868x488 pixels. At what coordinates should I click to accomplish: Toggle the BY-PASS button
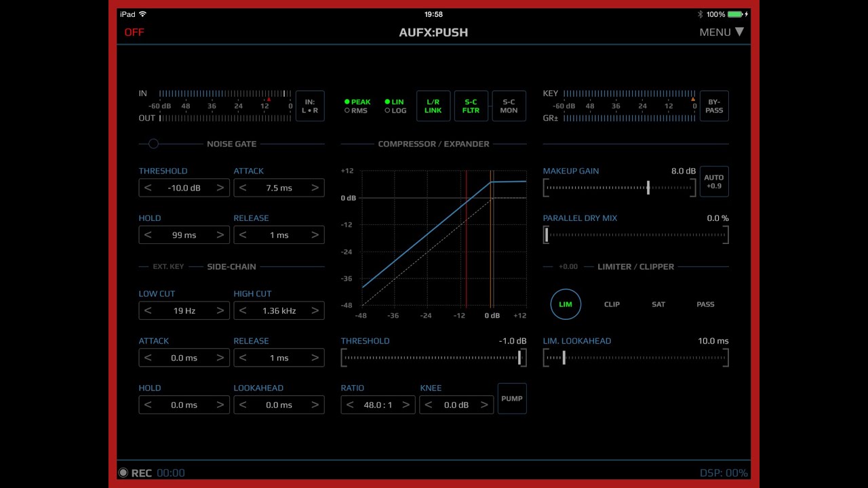(714, 106)
